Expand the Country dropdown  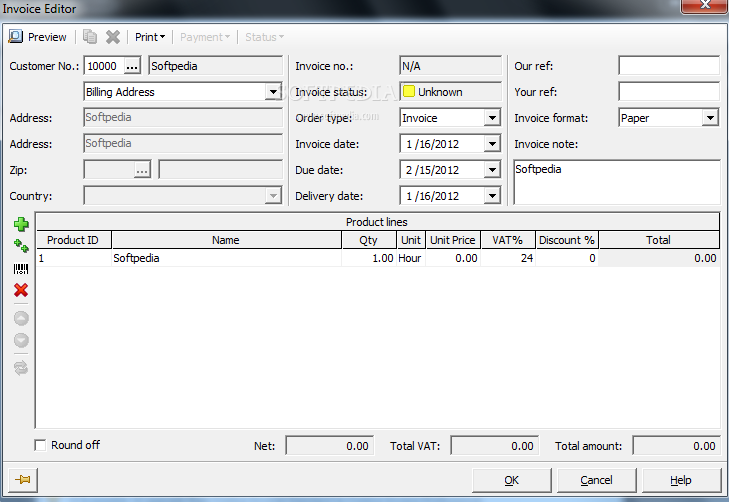pyautogui.click(x=273, y=196)
